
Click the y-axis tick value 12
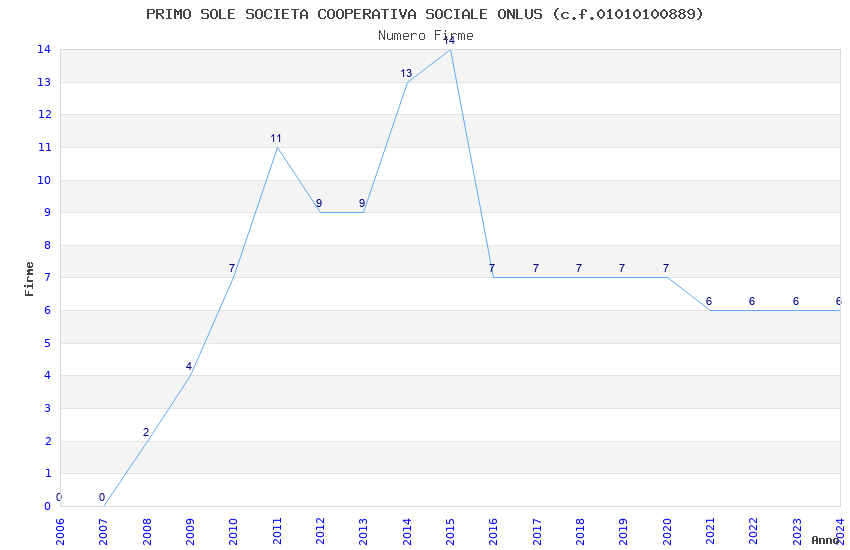pyautogui.click(x=44, y=114)
